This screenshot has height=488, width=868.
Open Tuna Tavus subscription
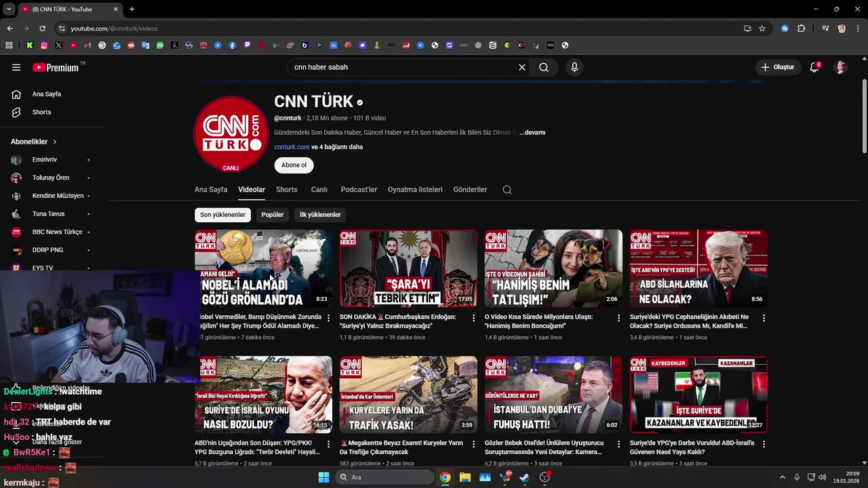tap(48, 214)
